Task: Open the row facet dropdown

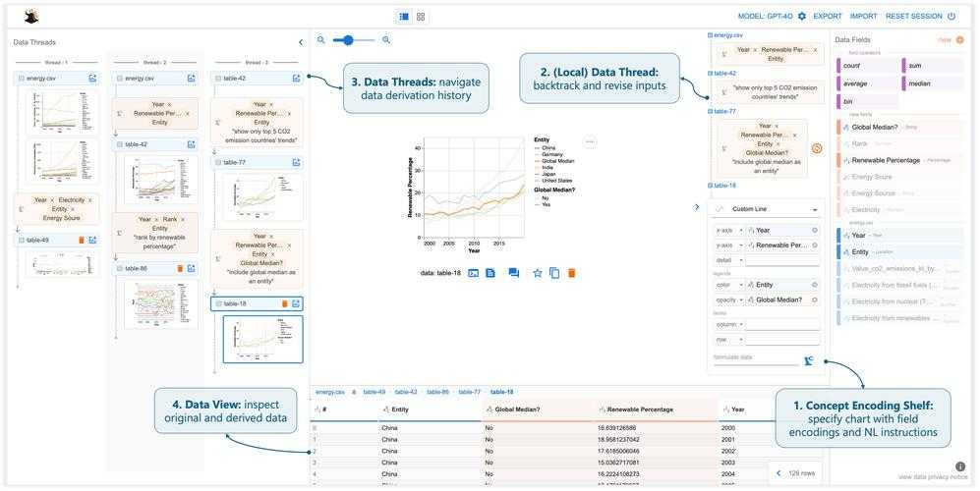Action: 728,340
